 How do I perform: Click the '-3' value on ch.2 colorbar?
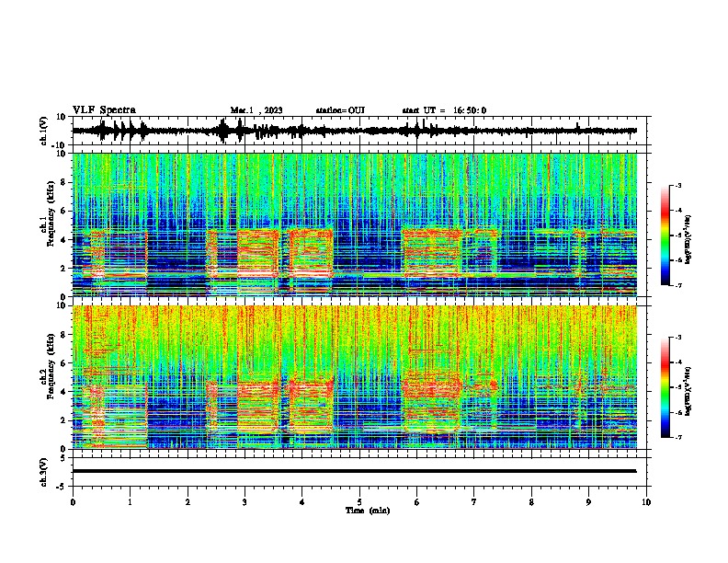pyautogui.click(x=678, y=338)
